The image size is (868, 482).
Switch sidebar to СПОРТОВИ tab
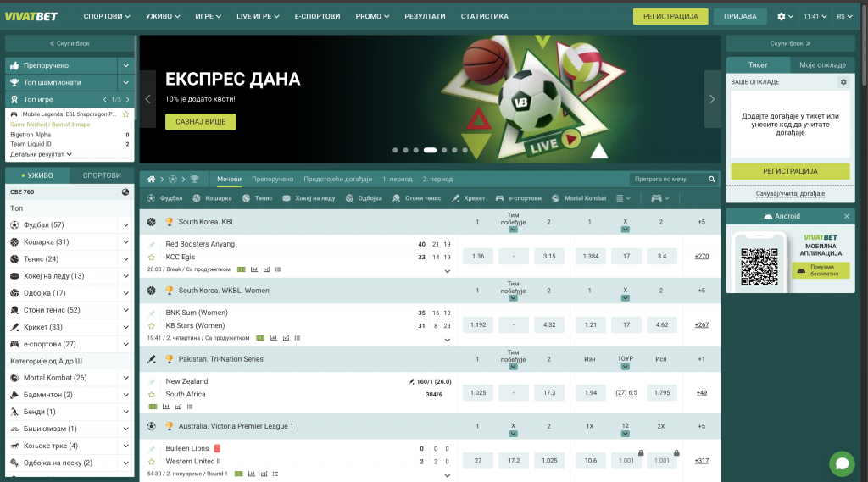pyautogui.click(x=102, y=175)
